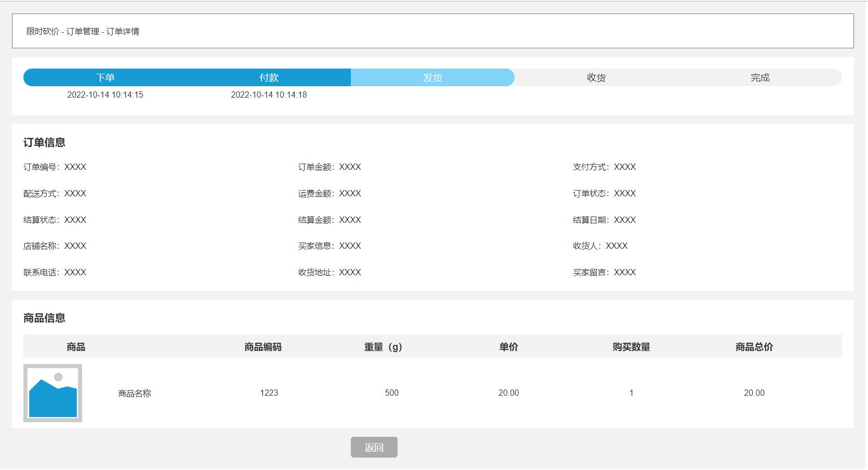Click the 买家留言 XXXX value

click(x=625, y=272)
